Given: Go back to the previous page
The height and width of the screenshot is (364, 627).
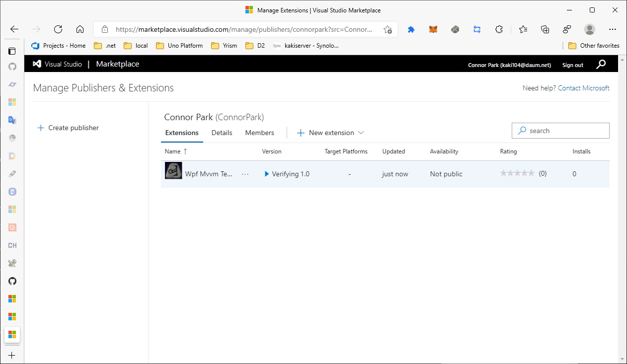Looking at the screenshot, I should point(14,29).
